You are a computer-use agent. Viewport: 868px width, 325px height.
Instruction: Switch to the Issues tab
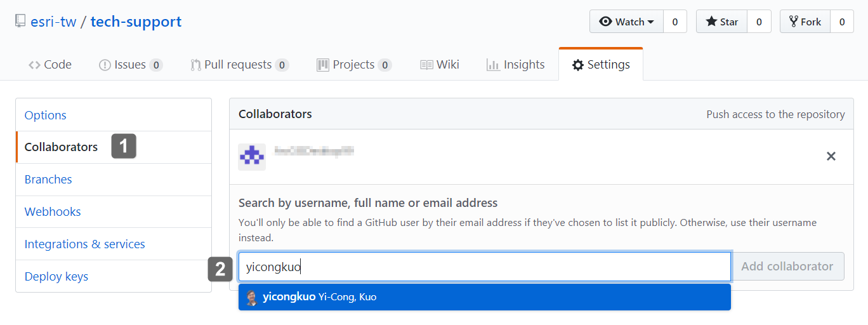click(131, 65)
